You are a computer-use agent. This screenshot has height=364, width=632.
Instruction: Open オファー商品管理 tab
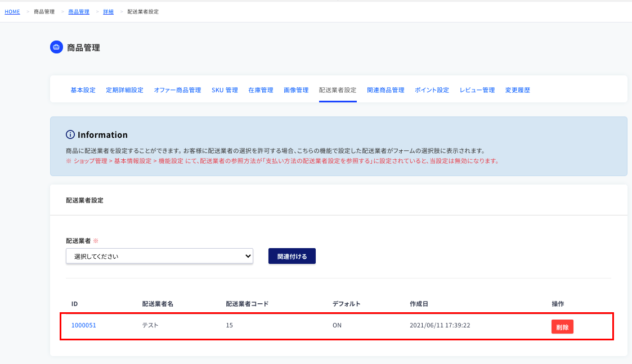click(x=177, y=90)
